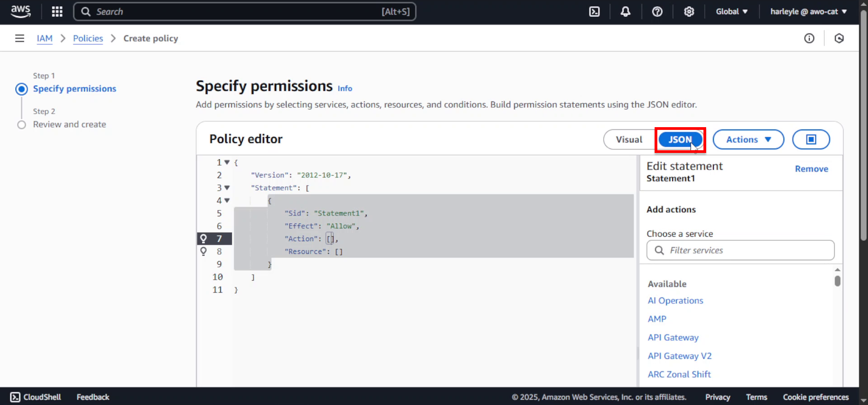The width and height of the screenshot is (868, 405).
Task: Click the CloudShell label in footer
Action: click(42, 397)
